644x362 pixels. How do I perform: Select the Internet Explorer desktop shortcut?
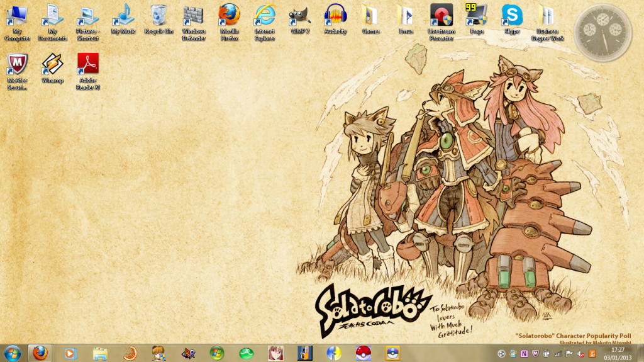265,23
